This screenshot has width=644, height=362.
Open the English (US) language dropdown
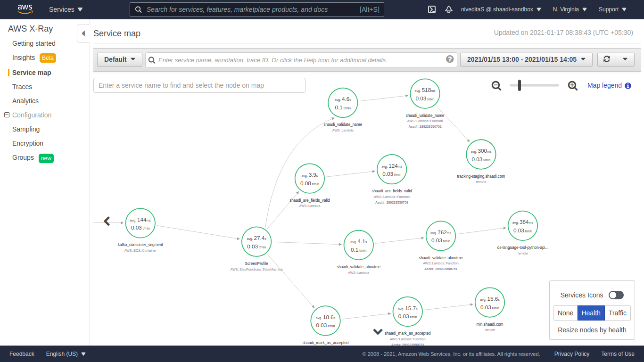click(66, 354)
